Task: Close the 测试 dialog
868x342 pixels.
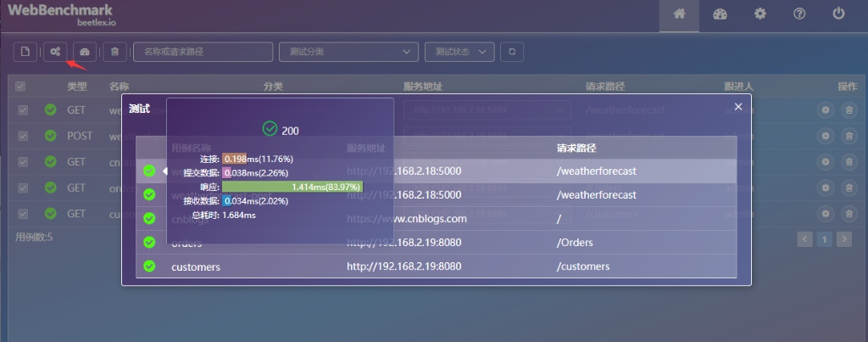Action: click(x=738, y=106)
